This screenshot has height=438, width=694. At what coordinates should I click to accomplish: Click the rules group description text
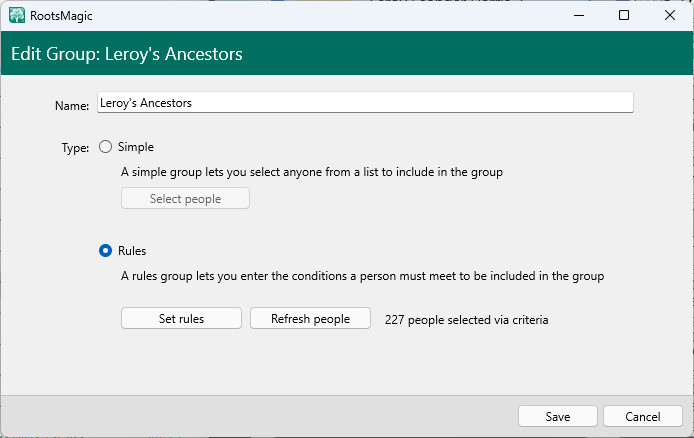point(362,276)
